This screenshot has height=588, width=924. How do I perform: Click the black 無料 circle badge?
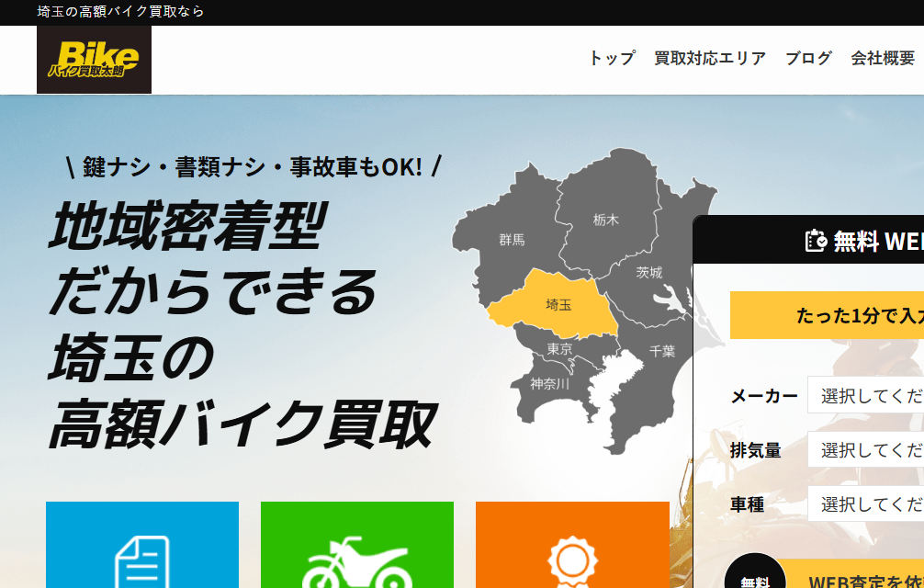tap(755, 577)
